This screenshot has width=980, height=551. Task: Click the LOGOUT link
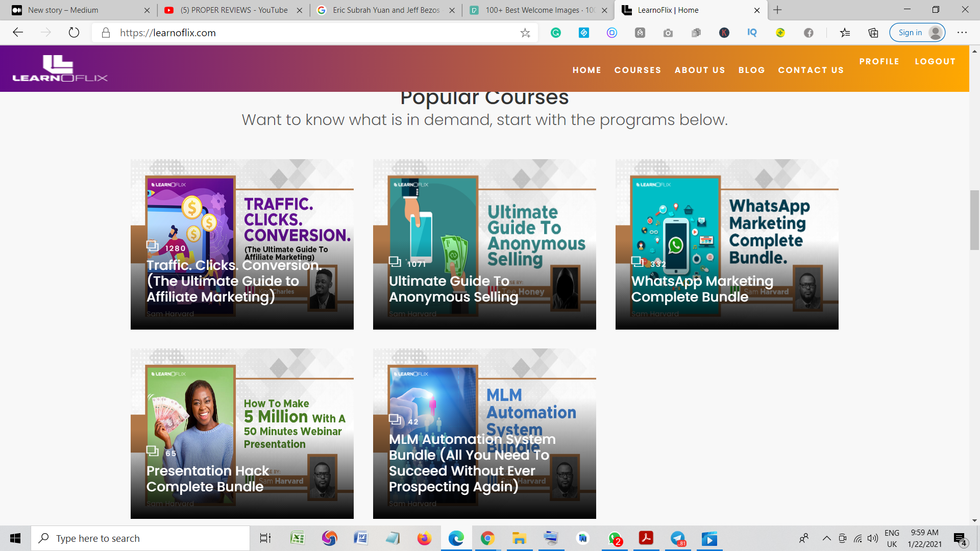click(935, 61)
